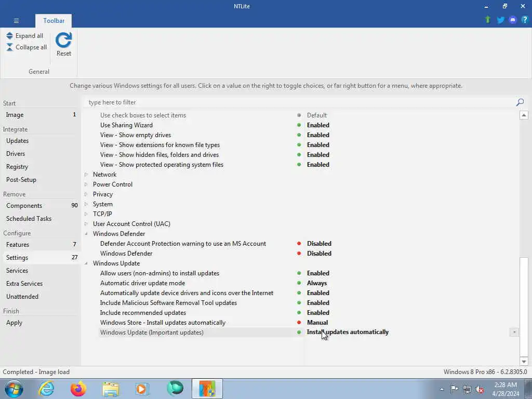Screen dimensions: 532x399
Task: Expand the TCP/IP group
Action: [86, 214]
